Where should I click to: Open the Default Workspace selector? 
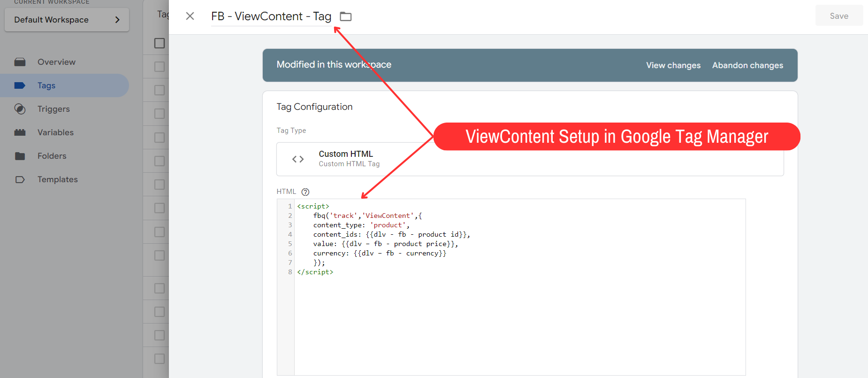tap(67, 20)
